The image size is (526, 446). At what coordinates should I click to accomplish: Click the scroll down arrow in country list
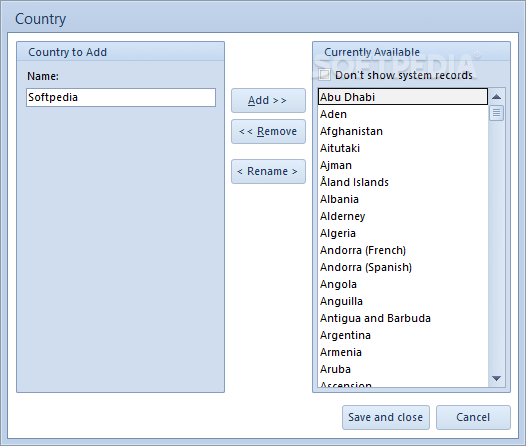click(496, 378)
